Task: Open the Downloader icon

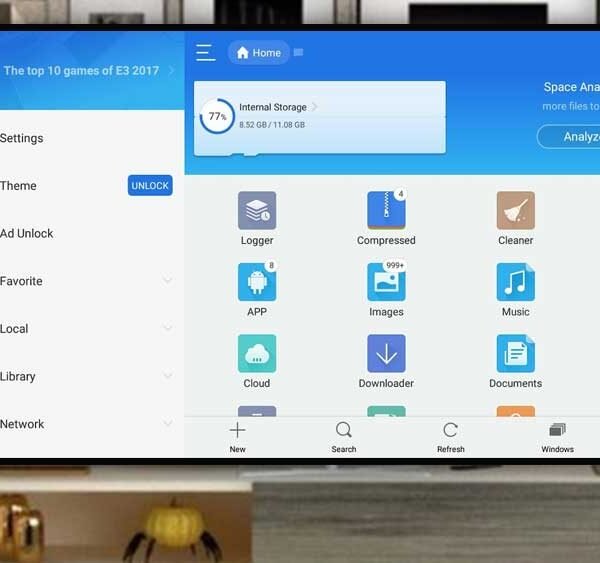Action: point(386,353)
